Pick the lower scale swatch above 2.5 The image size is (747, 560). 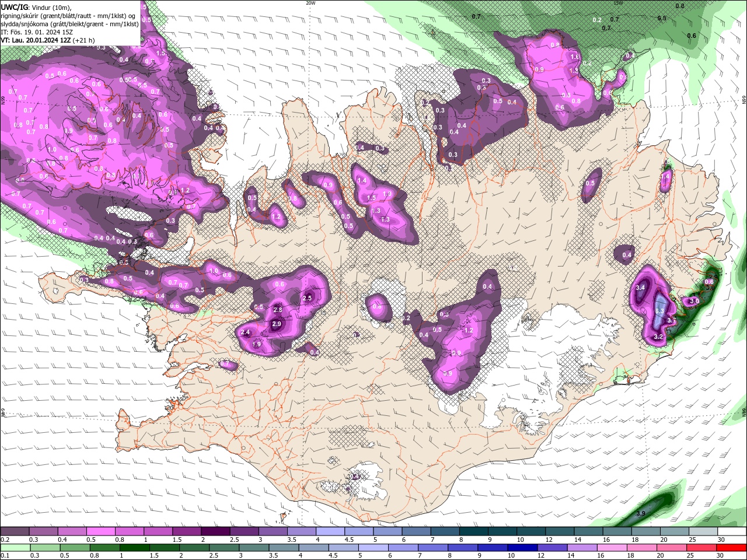tap(224, 547)
